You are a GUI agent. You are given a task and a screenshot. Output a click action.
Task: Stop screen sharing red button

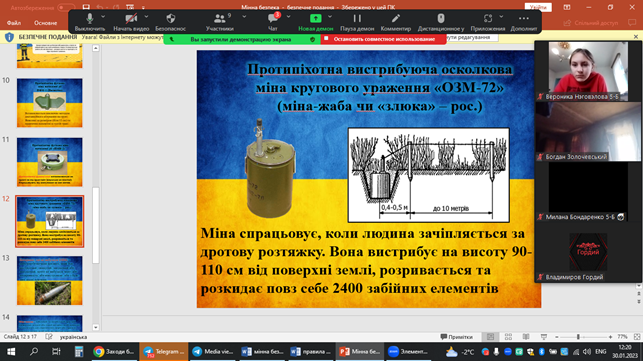click(383, 39)
